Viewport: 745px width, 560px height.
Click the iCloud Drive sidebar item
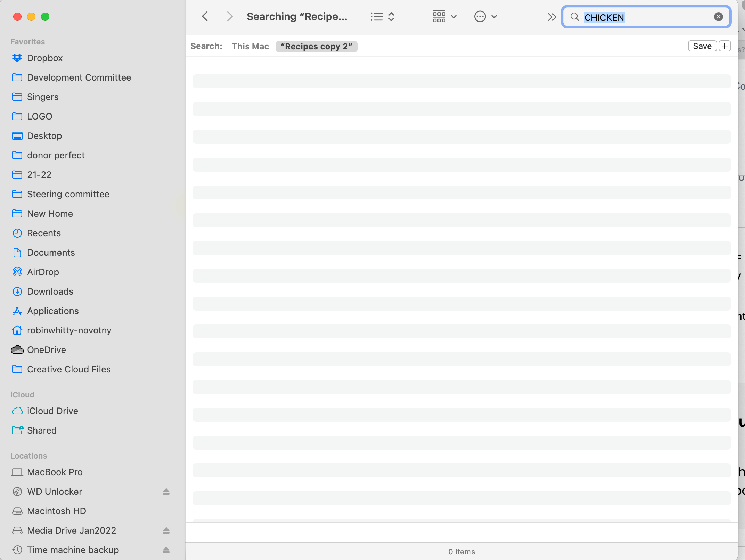[52, 411]
